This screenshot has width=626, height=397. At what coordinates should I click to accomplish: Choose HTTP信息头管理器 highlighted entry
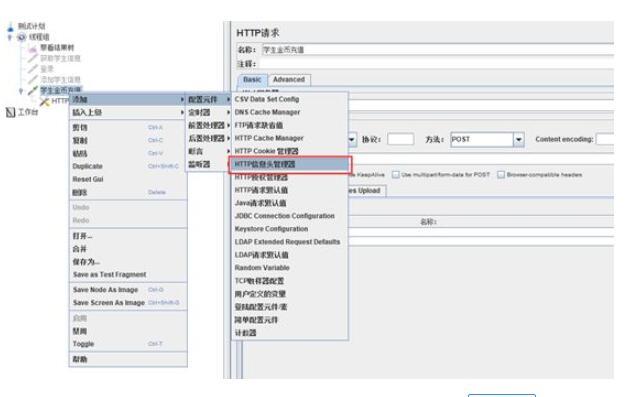click(x=290, y=164)
